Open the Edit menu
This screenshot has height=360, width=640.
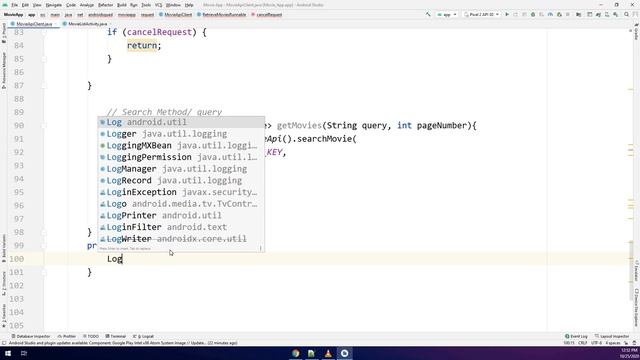[25, 5]
